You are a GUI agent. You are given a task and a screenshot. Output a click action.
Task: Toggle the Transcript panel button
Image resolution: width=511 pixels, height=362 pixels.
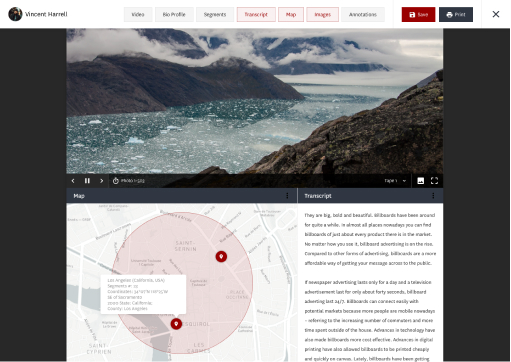(256, 14)
